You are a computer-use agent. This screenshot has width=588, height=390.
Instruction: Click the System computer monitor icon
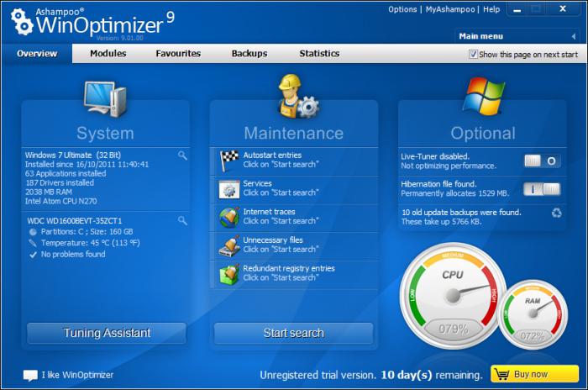(x=105, y=99)
